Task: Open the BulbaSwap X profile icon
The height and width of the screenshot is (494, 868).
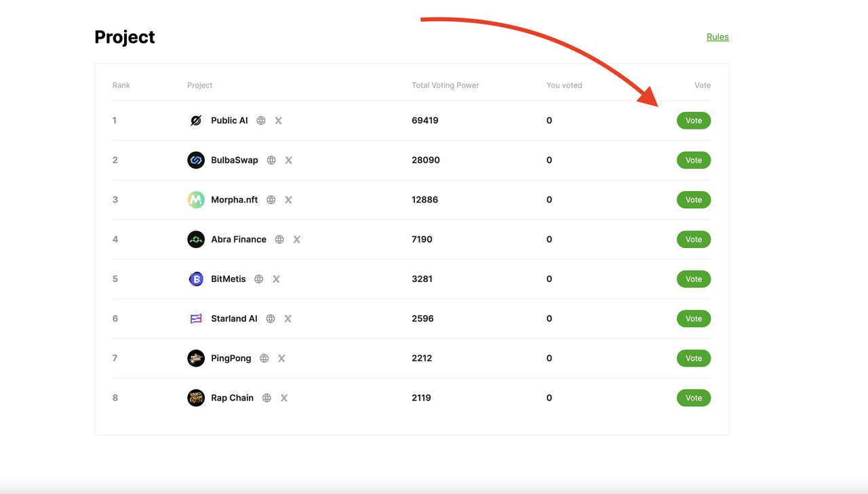Action: (288, 161)
